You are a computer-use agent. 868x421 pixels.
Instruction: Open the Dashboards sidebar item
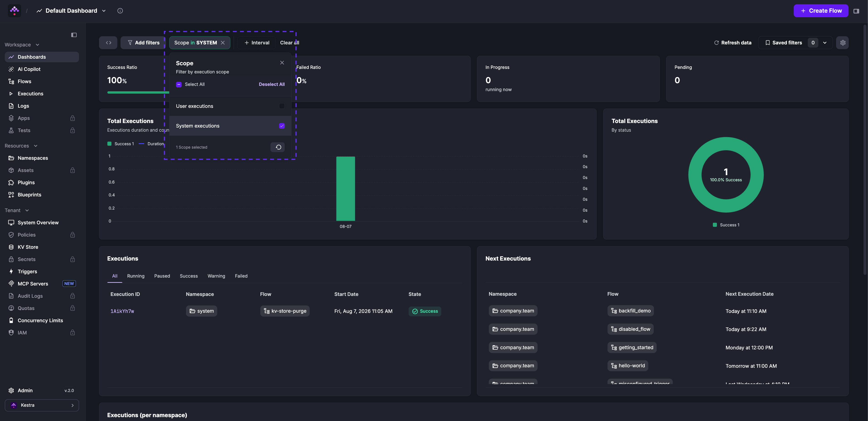42,57
